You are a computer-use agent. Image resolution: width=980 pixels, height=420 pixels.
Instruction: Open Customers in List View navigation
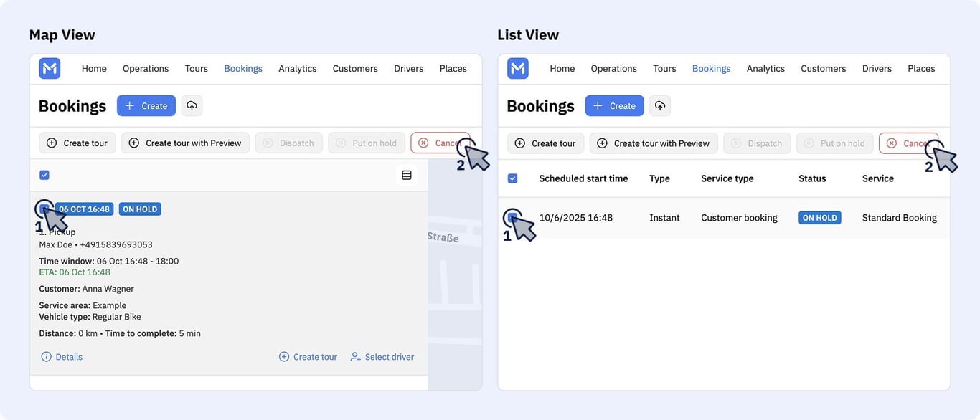point(824,69)
